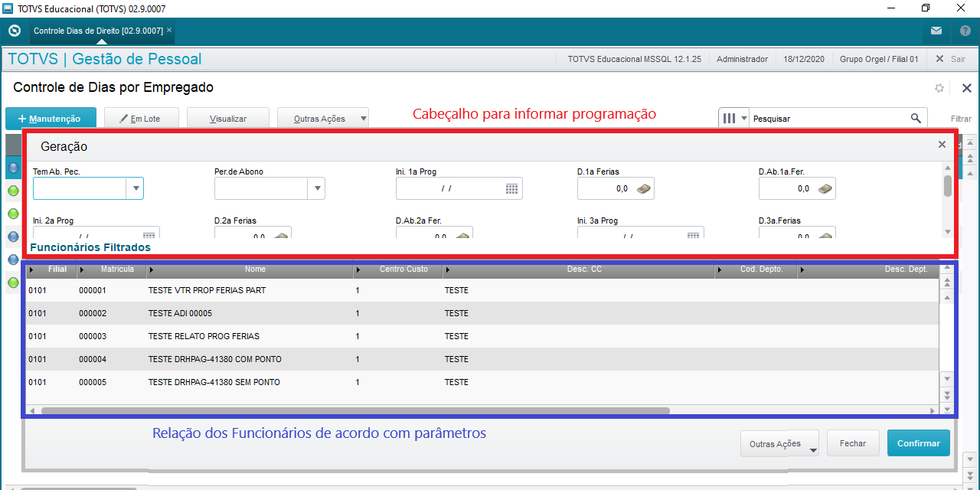Click the Em Lote button
980x490 pixels.
point(142,119)
